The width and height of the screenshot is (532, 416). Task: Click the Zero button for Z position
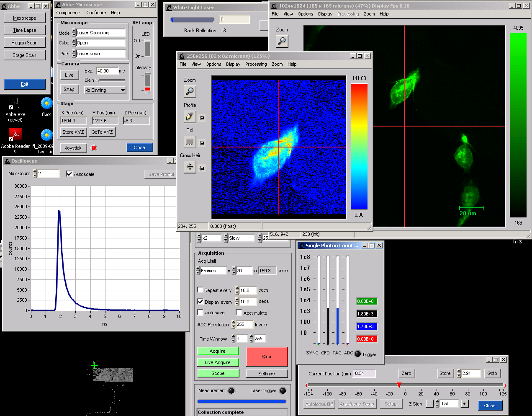click(406, 373)
